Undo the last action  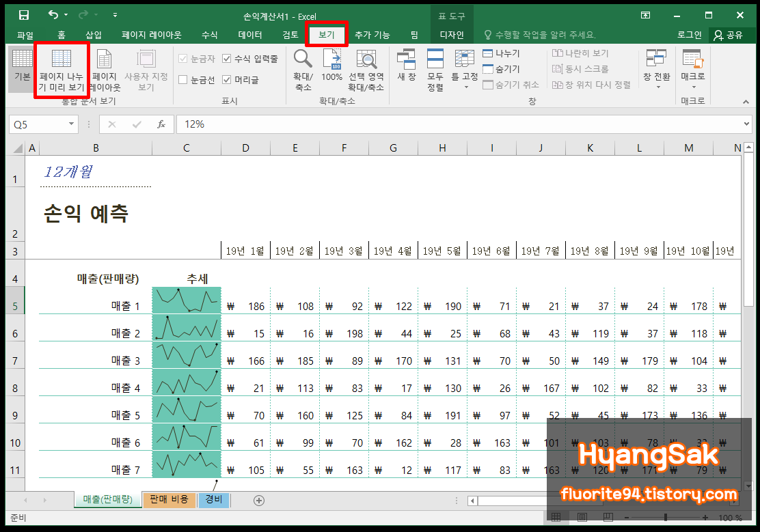(53, 15)
